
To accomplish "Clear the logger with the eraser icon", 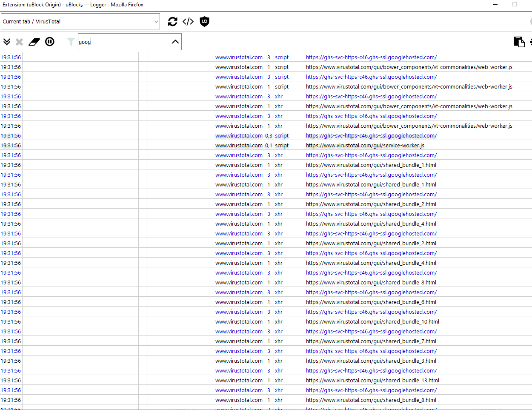I will pyautogui.click(x=34, y=42).
